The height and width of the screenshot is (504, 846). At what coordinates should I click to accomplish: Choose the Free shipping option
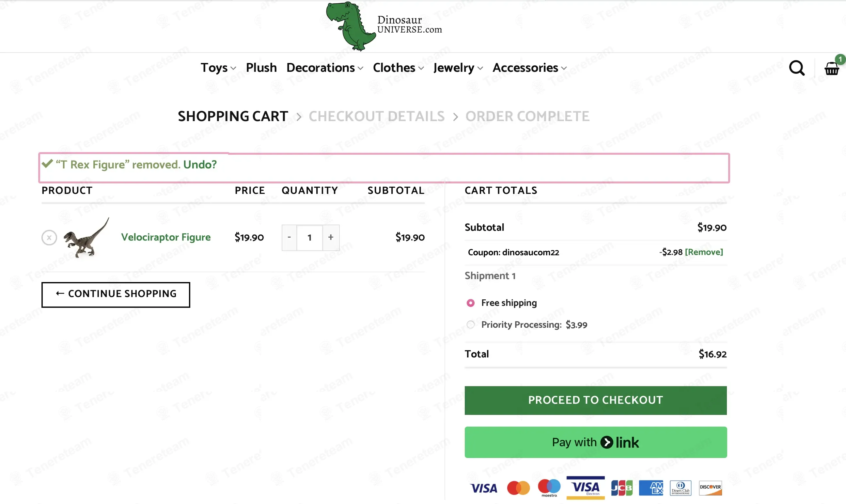pos(471,303)
